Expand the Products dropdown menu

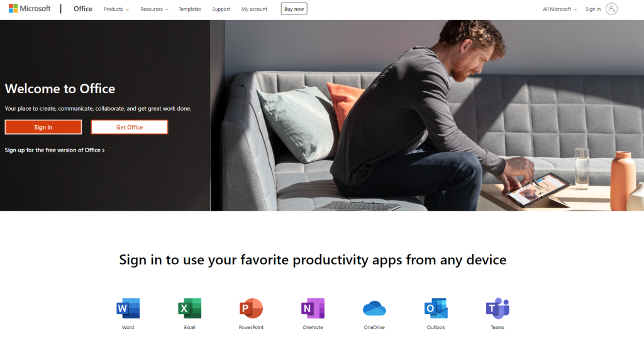pos(116,9)
